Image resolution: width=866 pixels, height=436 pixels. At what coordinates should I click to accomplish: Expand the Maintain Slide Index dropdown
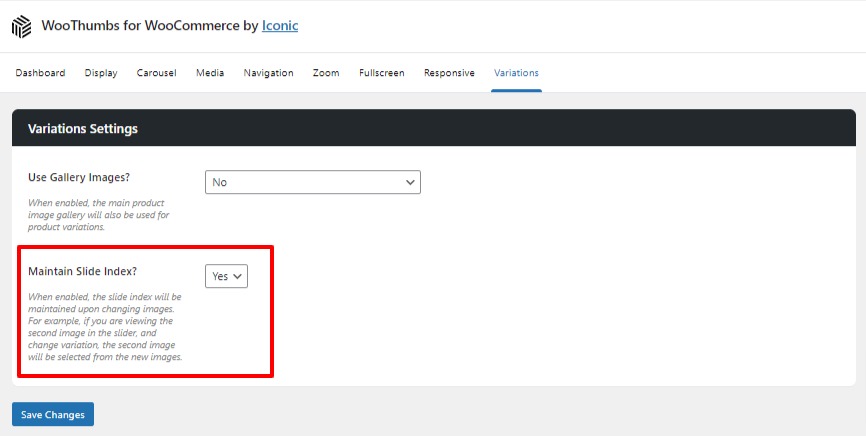coord(226,276)
